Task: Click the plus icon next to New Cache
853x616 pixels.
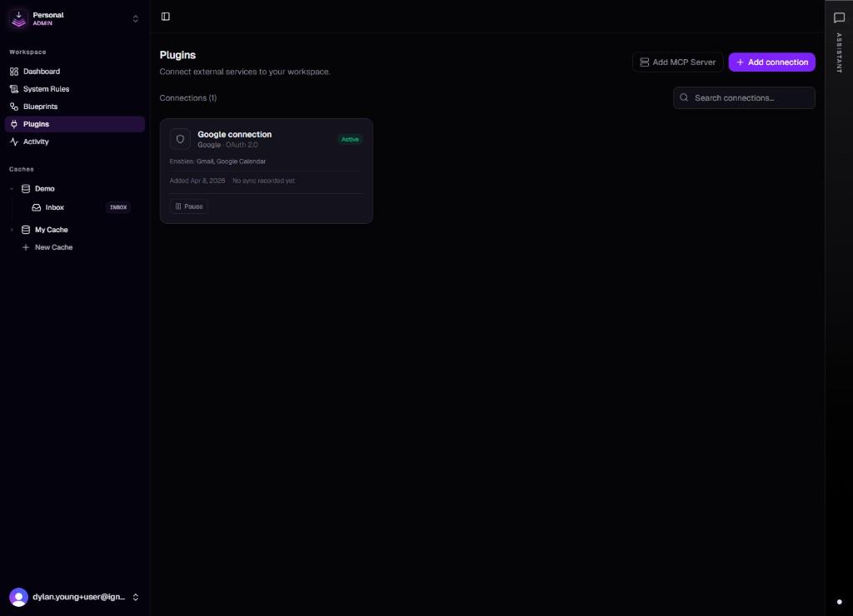Action: tap(24, 247)
